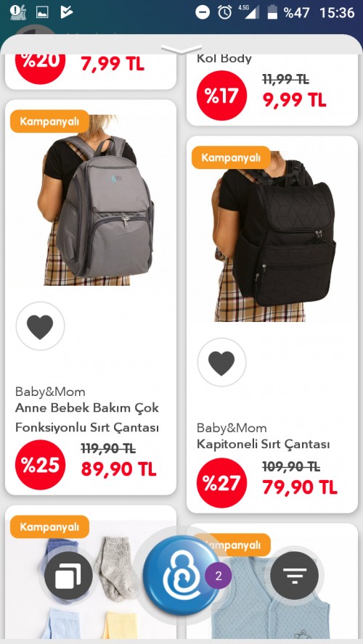Viewport: 363px width, 644px height.
Task: Tap the alarm clock status icon
Action: click(225, 12)
